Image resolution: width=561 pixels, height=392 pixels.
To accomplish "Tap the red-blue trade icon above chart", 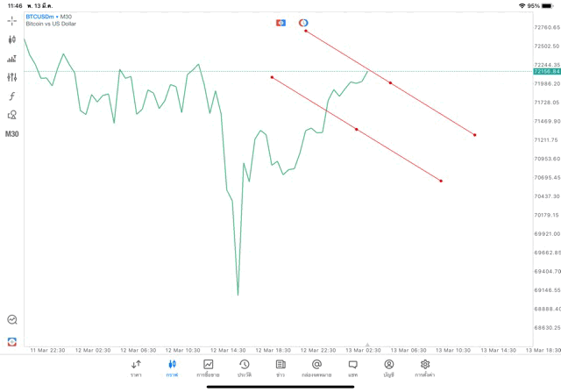I will tap(280, 23).
